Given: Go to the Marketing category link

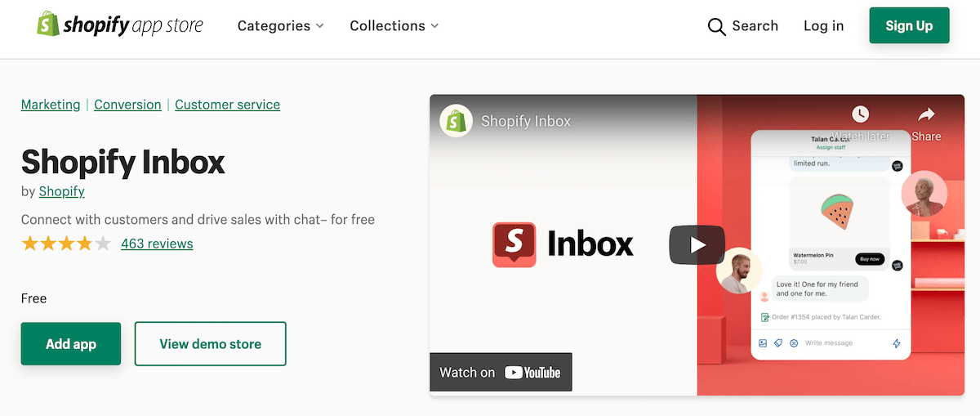Looking at the screenshot, I should click(x=51, y=105).
